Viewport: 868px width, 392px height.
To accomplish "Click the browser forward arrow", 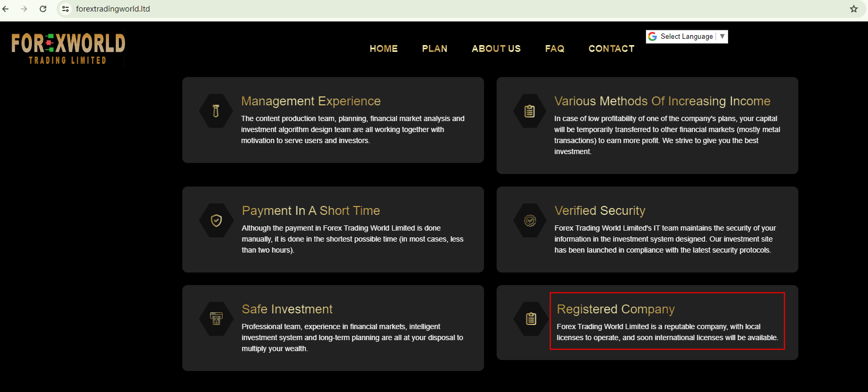I will (24, 9).
